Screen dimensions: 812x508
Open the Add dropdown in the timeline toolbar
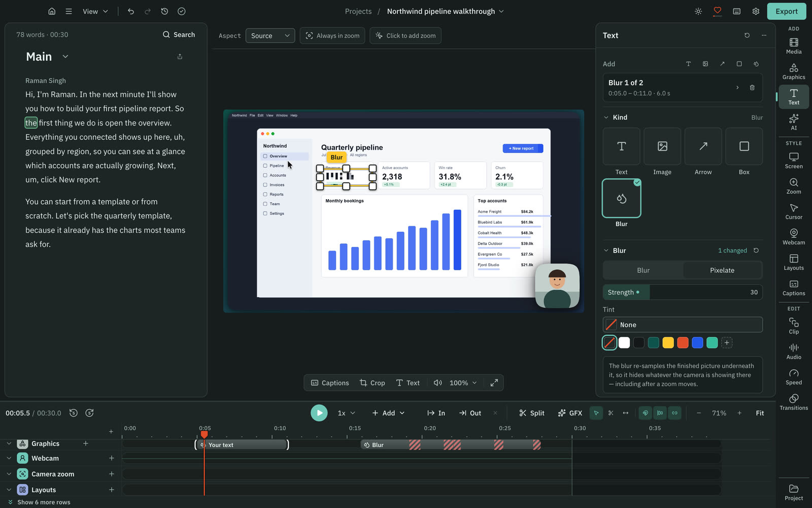[x=388, y=413]
